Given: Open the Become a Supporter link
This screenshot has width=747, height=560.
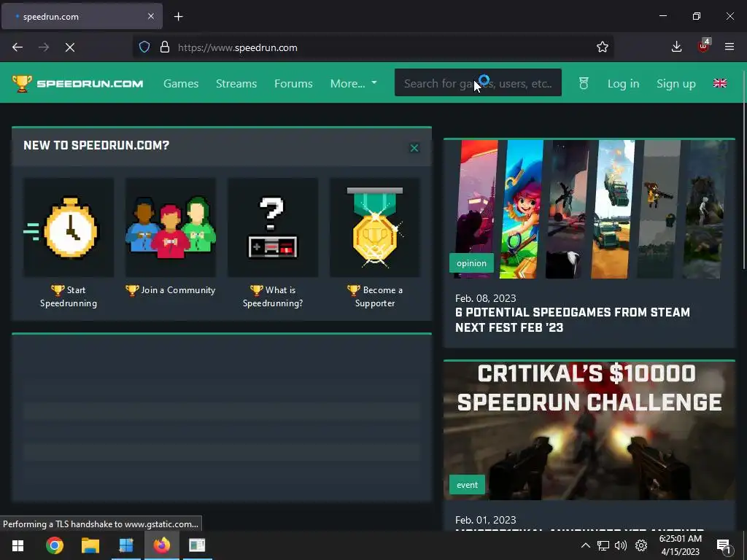Looking at the screenshot, I should click(x=375, y=296).
